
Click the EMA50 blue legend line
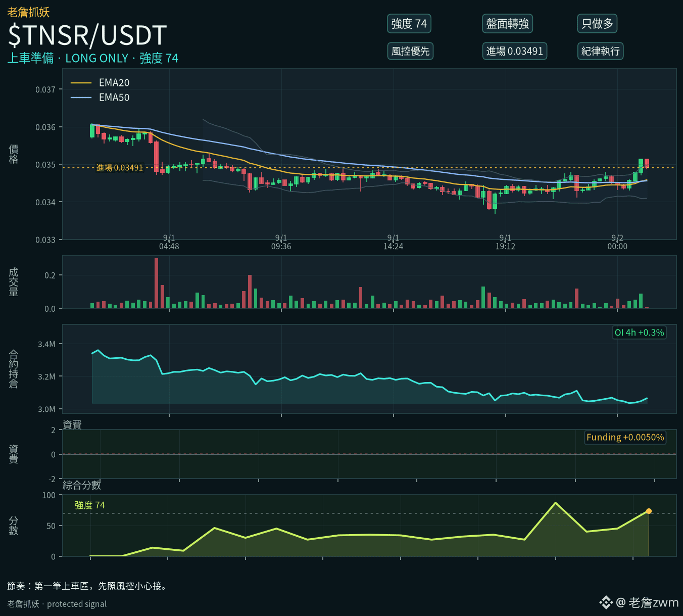81,98
